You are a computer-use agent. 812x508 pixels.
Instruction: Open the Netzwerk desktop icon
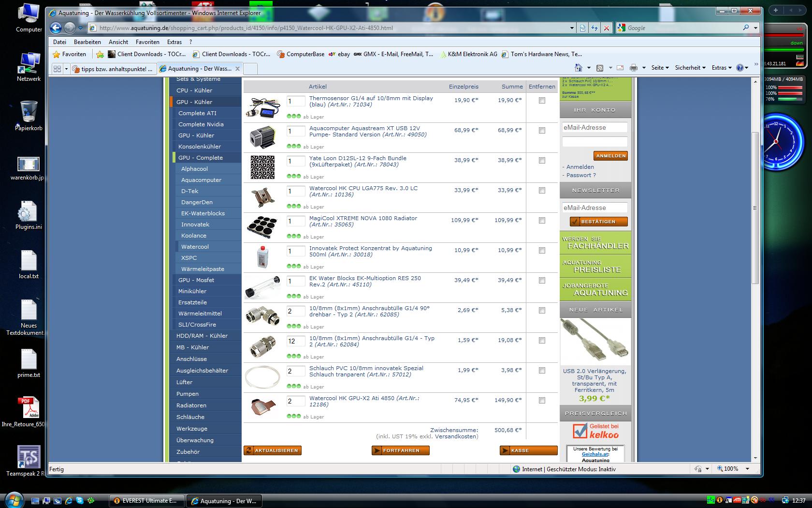click(29, 66)
